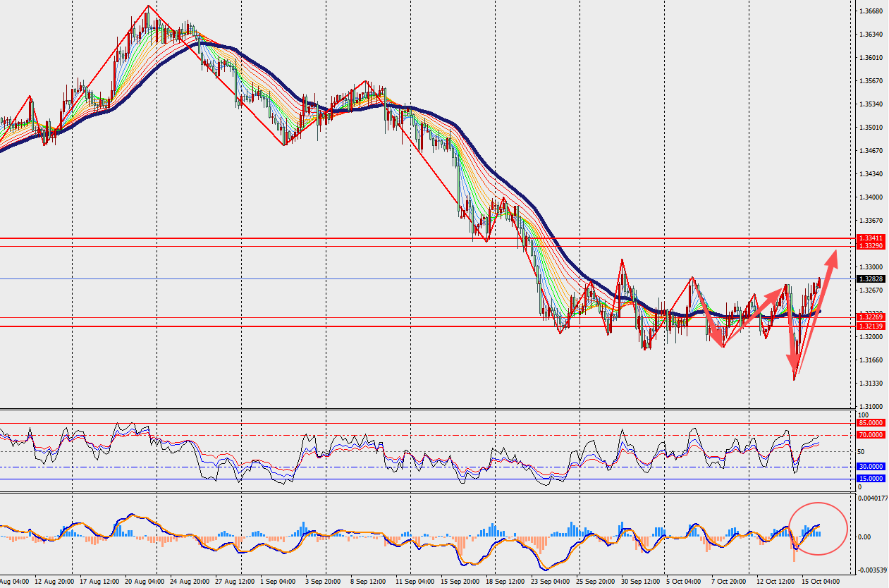Click the 3 Sep 20:00 time label
The image size is (889, 588).
[x=324, y=582]
